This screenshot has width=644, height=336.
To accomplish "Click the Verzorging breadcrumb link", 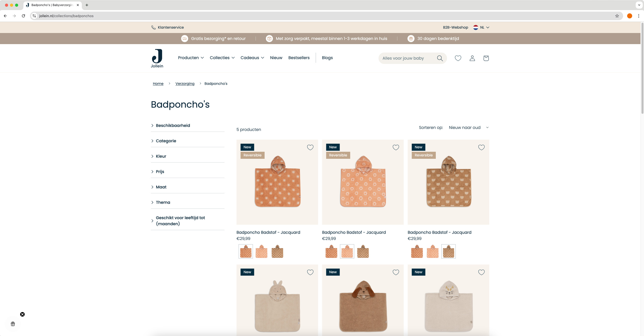I will point(185,84).
